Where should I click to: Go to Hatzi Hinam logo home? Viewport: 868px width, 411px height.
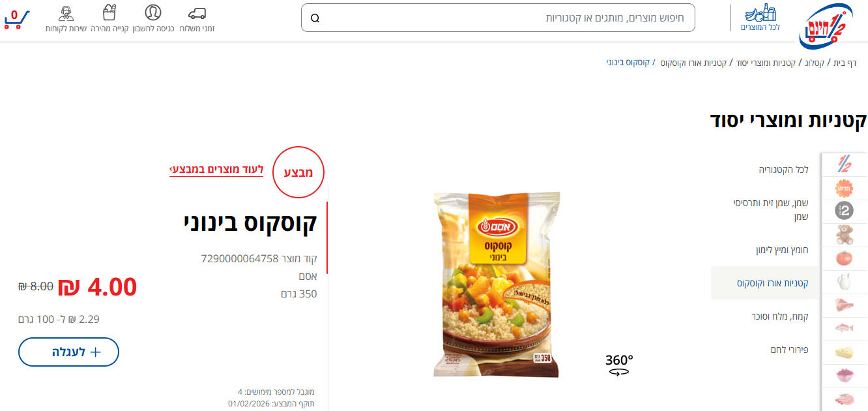pos(826,23)
